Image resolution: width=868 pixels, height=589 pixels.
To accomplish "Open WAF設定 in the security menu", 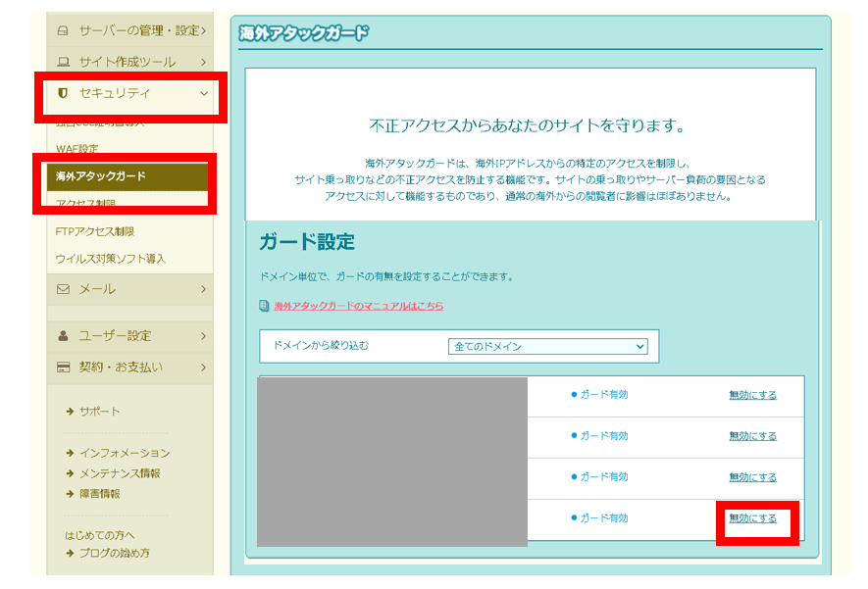I will 77,149.
